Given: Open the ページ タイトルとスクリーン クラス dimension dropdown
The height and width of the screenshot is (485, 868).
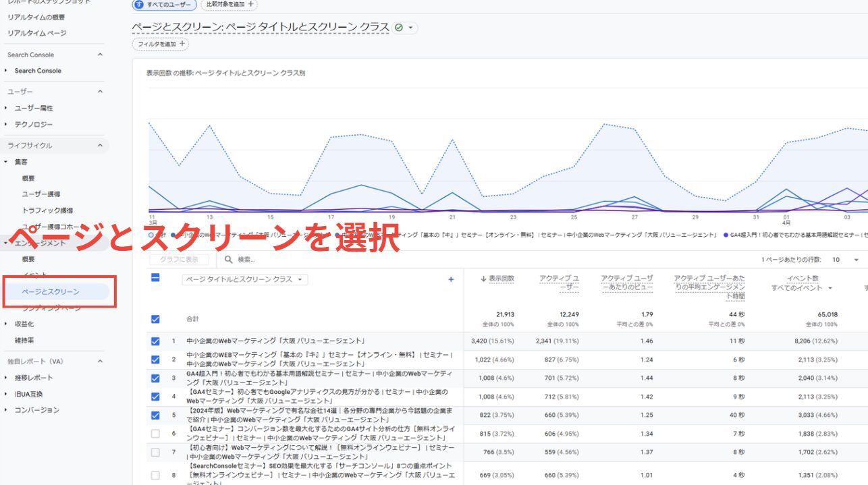Looking at the screenshot, I should [x=245, y=279].
